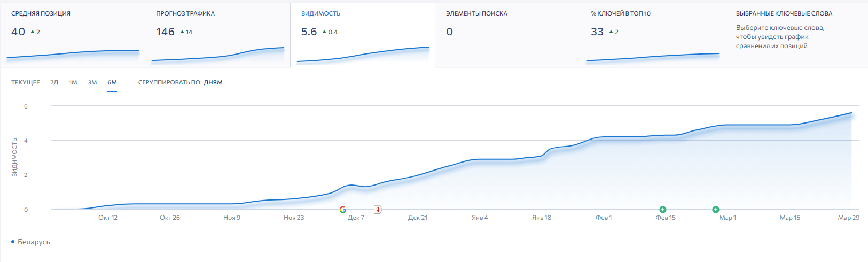Click the Окт 12 axis label

coord(108,218)
